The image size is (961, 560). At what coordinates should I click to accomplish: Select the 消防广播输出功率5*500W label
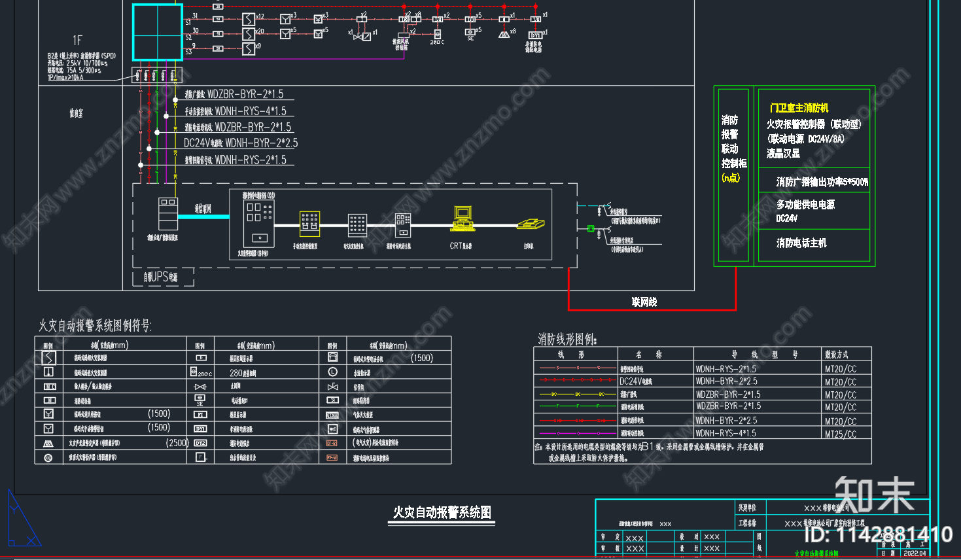(822, 182)
